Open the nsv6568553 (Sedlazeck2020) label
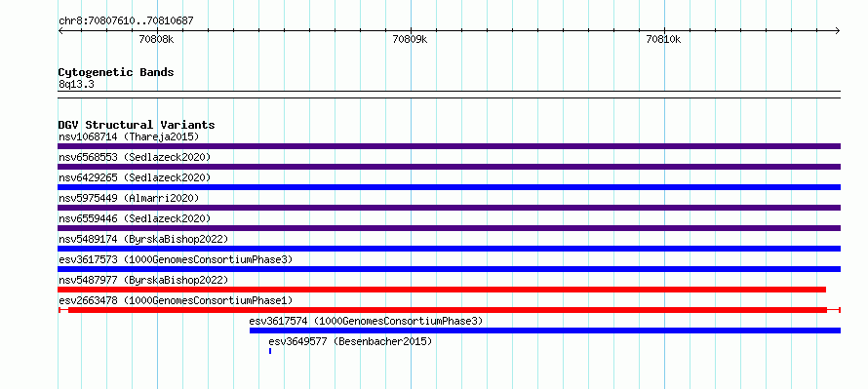The image size is (868, 389). click(135, 157)
